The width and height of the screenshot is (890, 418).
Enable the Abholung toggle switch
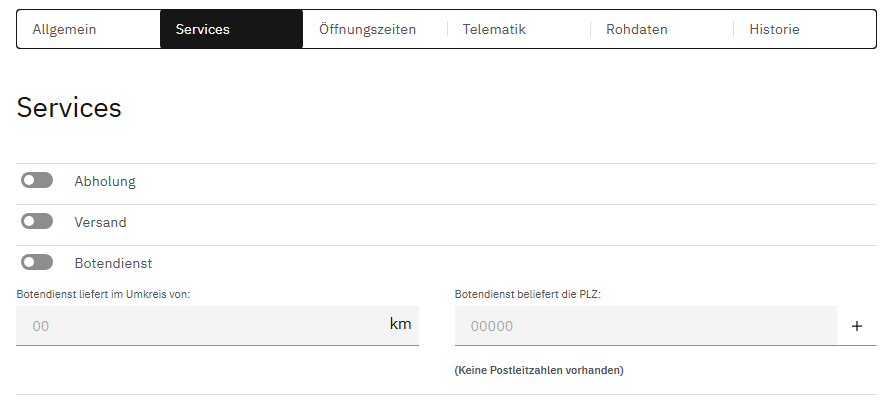pyautogui.click(x=37, y=180)
